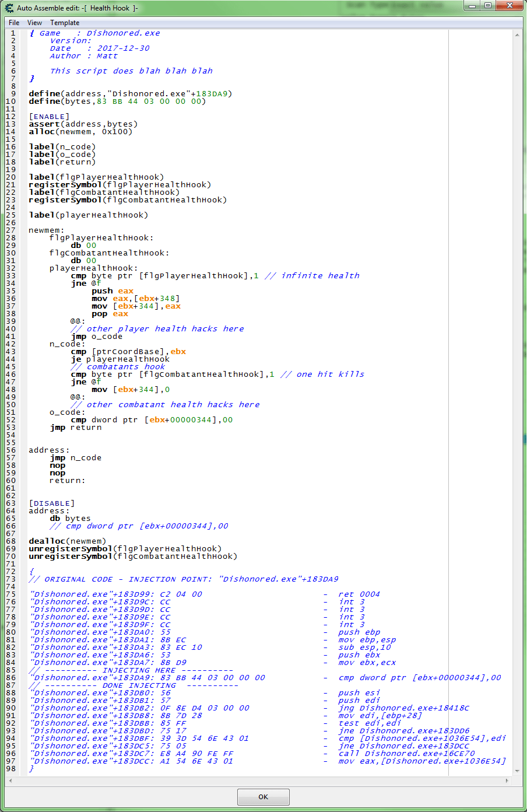
Task: Click the 'ORIGINAL CODE - INJECTION POINT' comment
Action: click(x=184, y=579)
